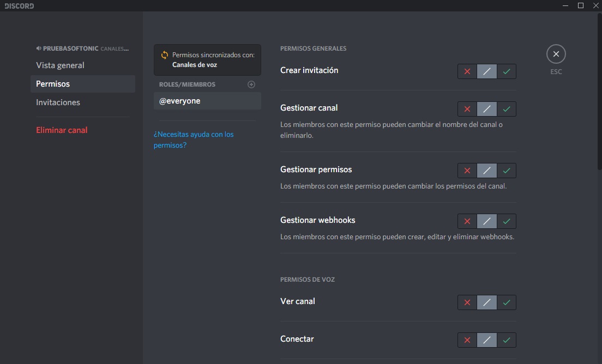Close settings with the ESC X icon

556,54
